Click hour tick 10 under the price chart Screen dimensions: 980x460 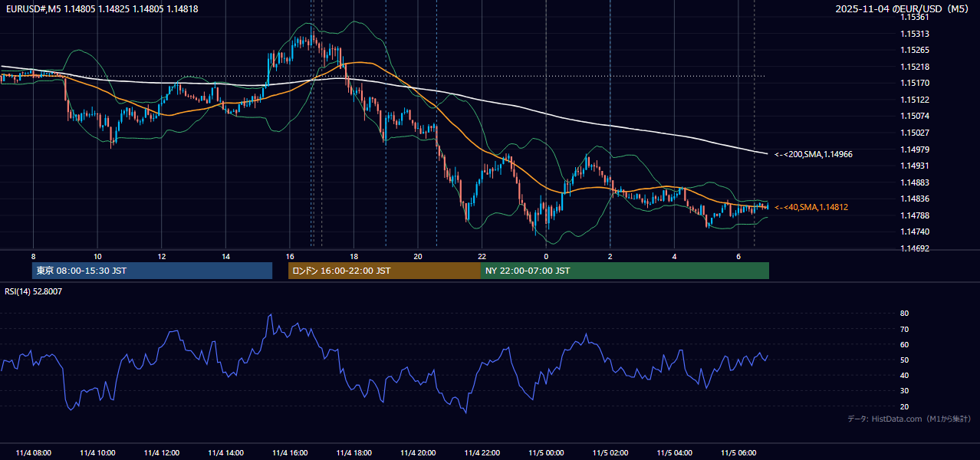pos(97,256)
